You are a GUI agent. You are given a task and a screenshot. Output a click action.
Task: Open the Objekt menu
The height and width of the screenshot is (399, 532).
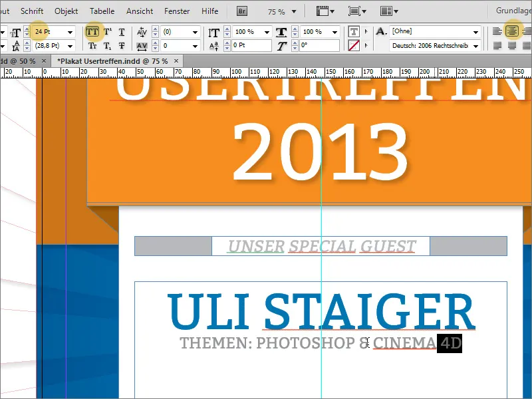pos(66,11)
